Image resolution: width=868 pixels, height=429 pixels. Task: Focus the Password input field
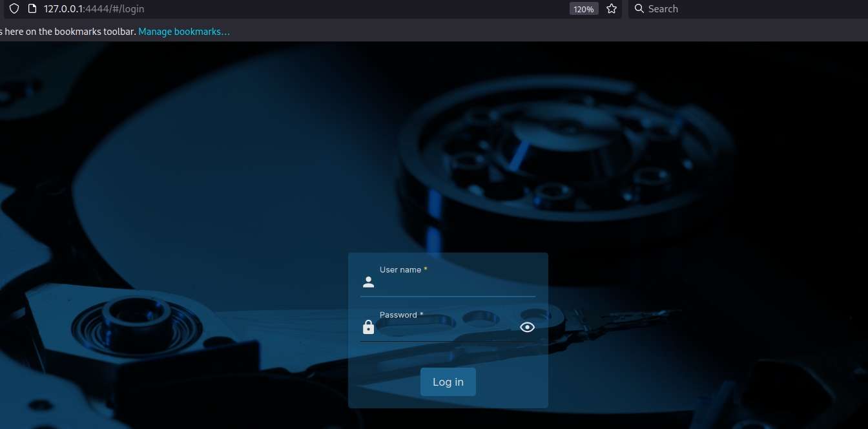[446, 329]
